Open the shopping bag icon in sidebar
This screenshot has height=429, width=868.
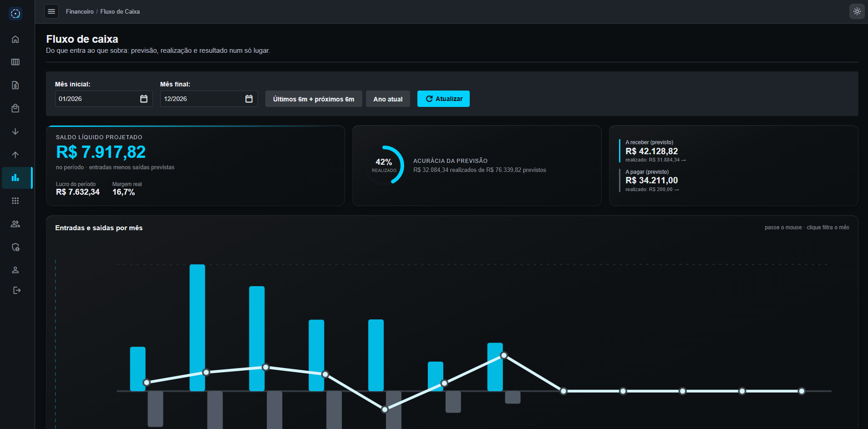[x=15, y=108]
